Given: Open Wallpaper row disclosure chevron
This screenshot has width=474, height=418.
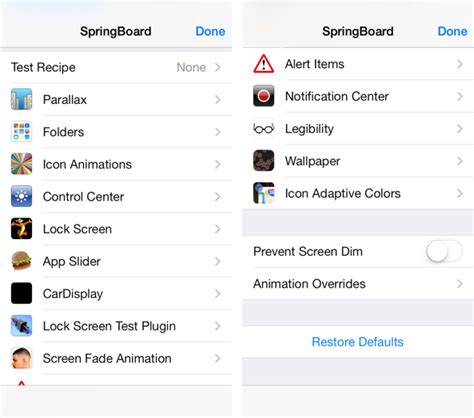Looking at the screenshot, I should click(460, 161).
